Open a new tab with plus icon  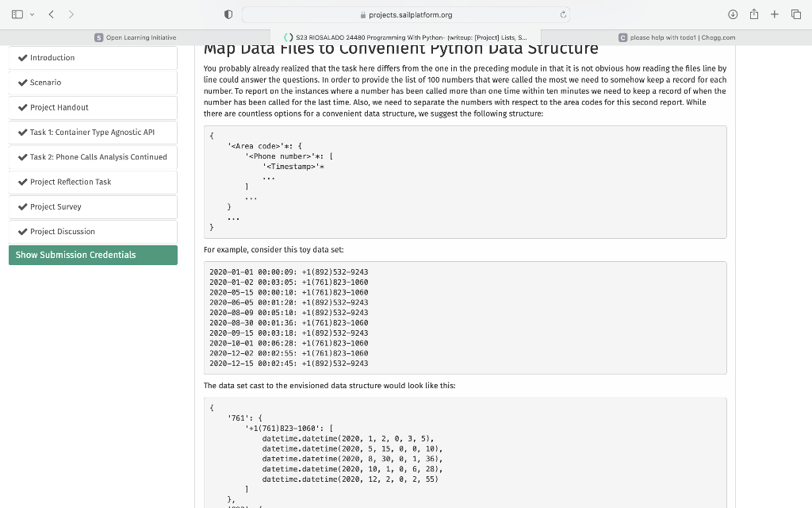point(775,14)
